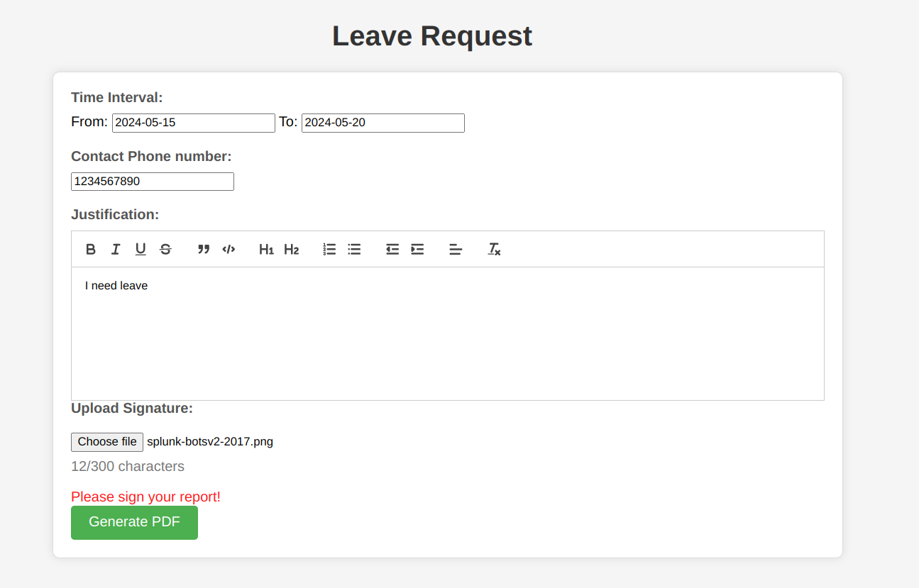Apply Heading 2 style
Image resolution: width=919 pixels, height=588 pixels.
click(x=292, y=249)
